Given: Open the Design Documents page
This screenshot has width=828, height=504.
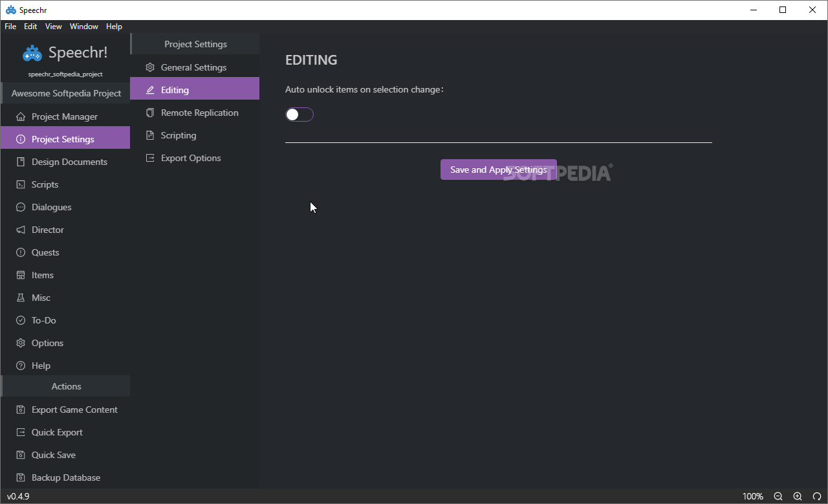Looking at the screenshot, I should (x=65, y=162).
